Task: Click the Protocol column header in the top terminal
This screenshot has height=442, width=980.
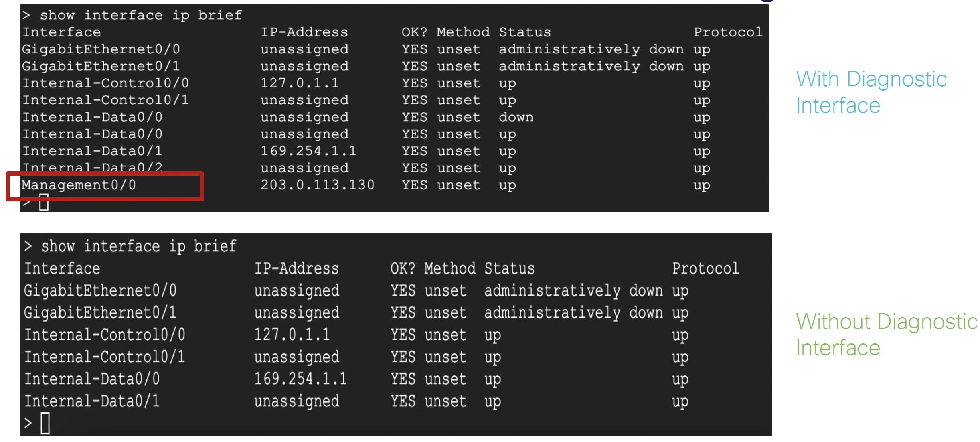Action: point(728,32)
